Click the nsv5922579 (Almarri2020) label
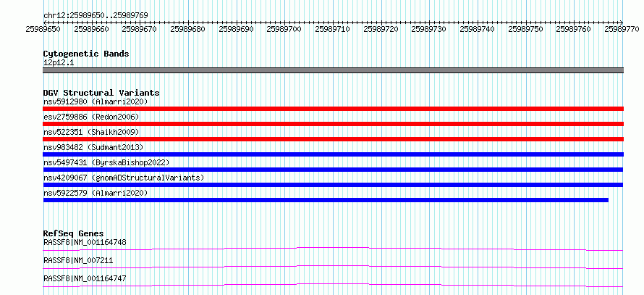This screenshot has height=295, width=644. (x=96, y=193)
